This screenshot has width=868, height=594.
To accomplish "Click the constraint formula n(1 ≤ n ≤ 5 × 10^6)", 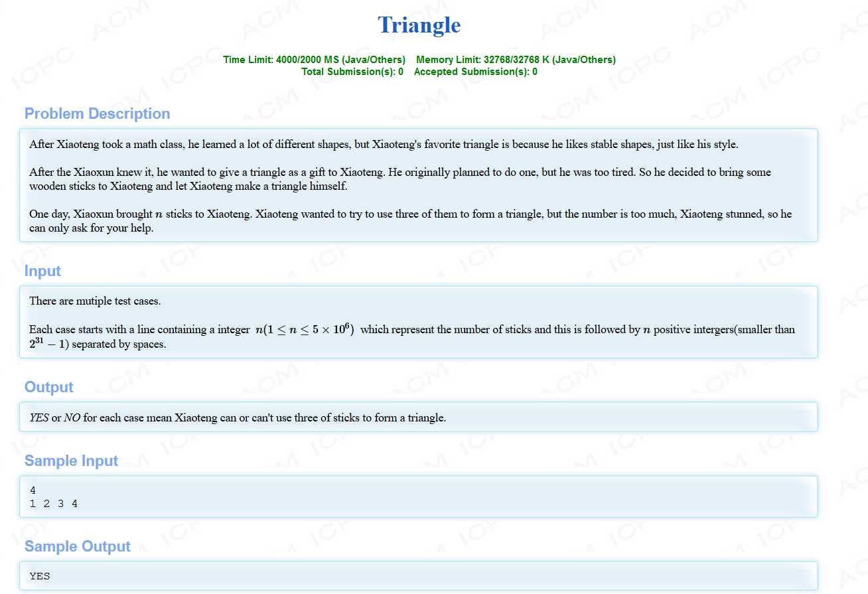I will tap(305, 329).
